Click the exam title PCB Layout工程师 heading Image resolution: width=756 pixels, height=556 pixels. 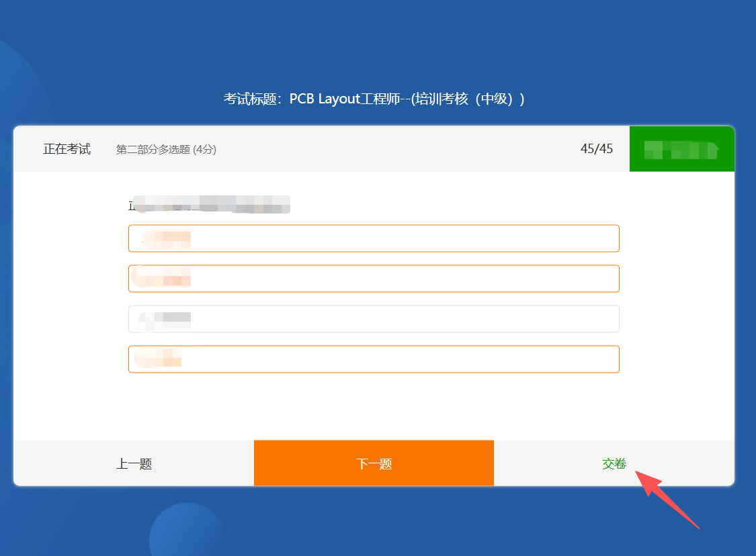click(374, 99)
